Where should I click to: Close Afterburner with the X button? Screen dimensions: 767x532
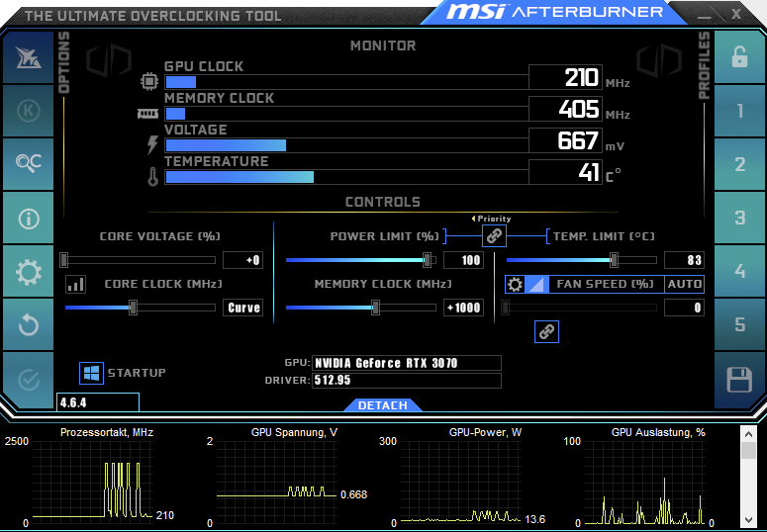736,14
